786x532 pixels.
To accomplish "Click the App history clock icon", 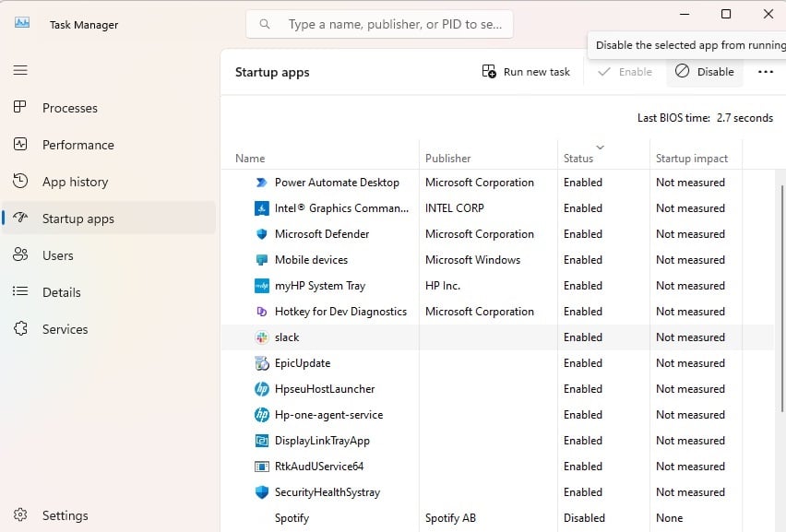I will coord(20,181).
